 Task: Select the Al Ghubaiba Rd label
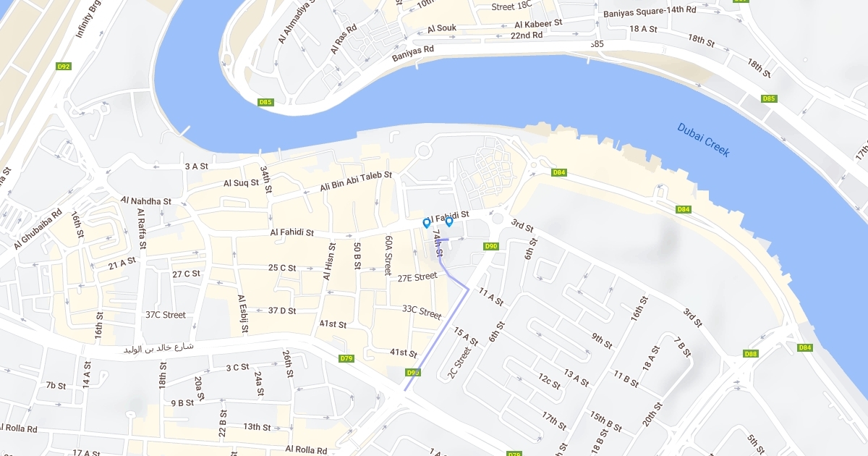[38, 228]
